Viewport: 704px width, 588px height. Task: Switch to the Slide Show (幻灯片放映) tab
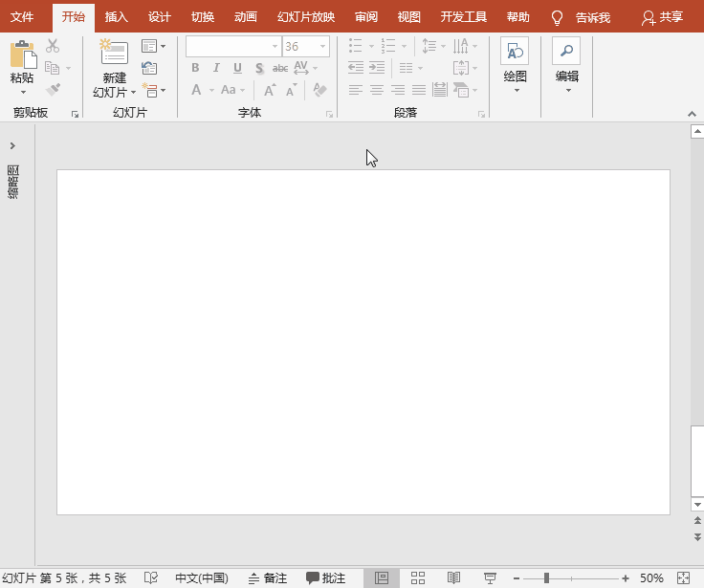[305, 17]
